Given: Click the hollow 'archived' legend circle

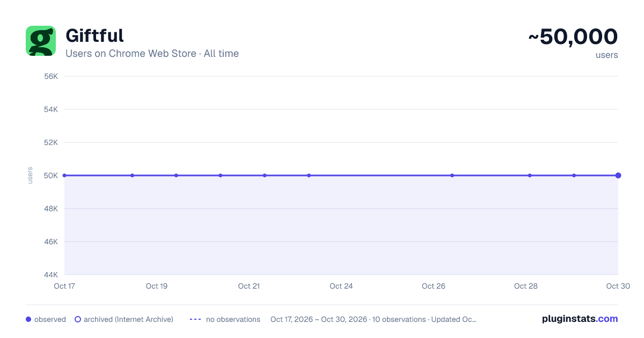Looking at the screenshot, I should (x=78, y=319).
